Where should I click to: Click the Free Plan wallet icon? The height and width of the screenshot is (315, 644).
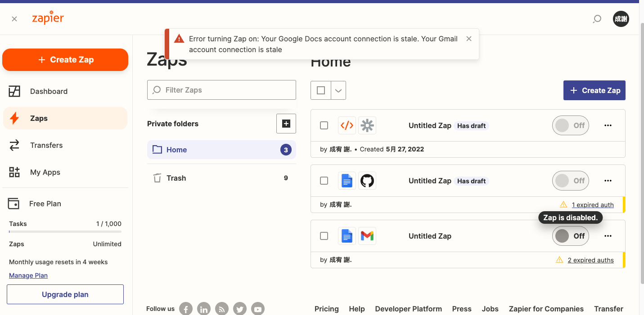point(14,204)
